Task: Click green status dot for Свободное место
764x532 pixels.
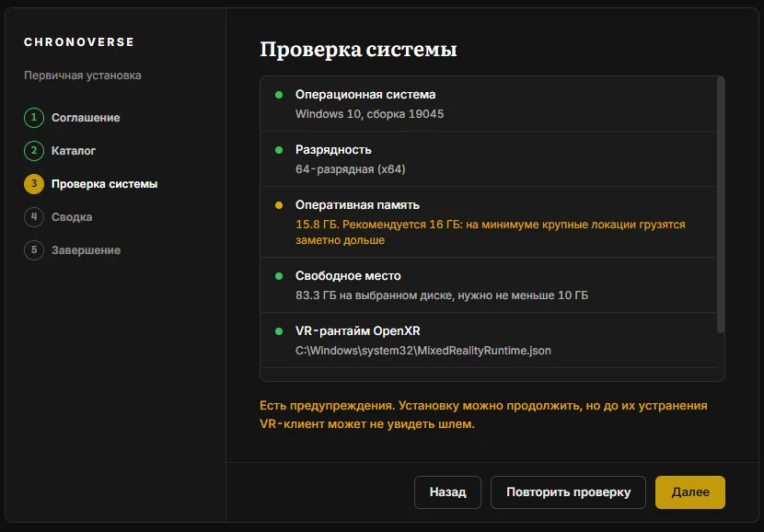Action: click(x=279, y=276)
